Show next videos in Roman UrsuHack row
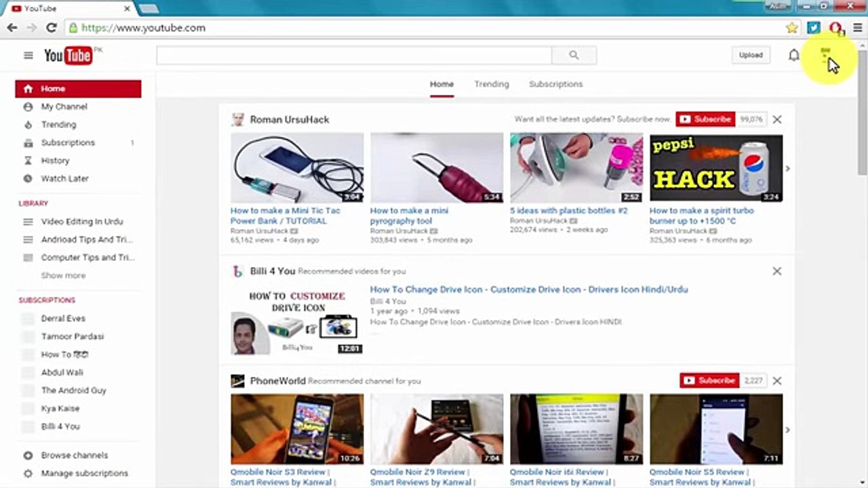 [x=787, y=168]
